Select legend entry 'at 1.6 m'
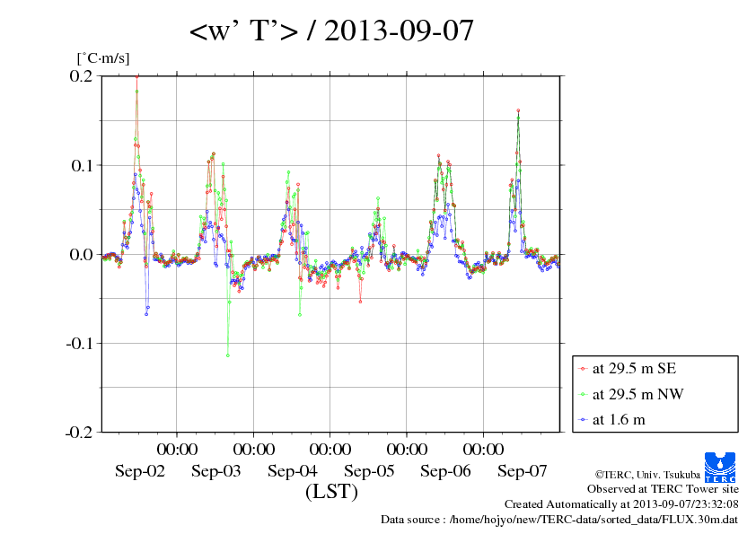756x534 pixels. 619,419
